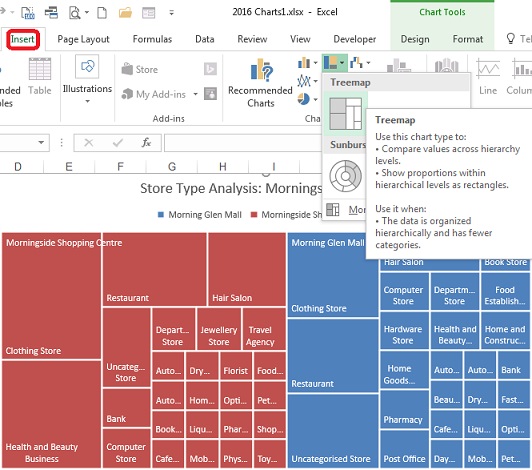The image size is (532, 470).
Task: Click the save-with-grid icon in quick access
Action: click(x=28, y=13)
